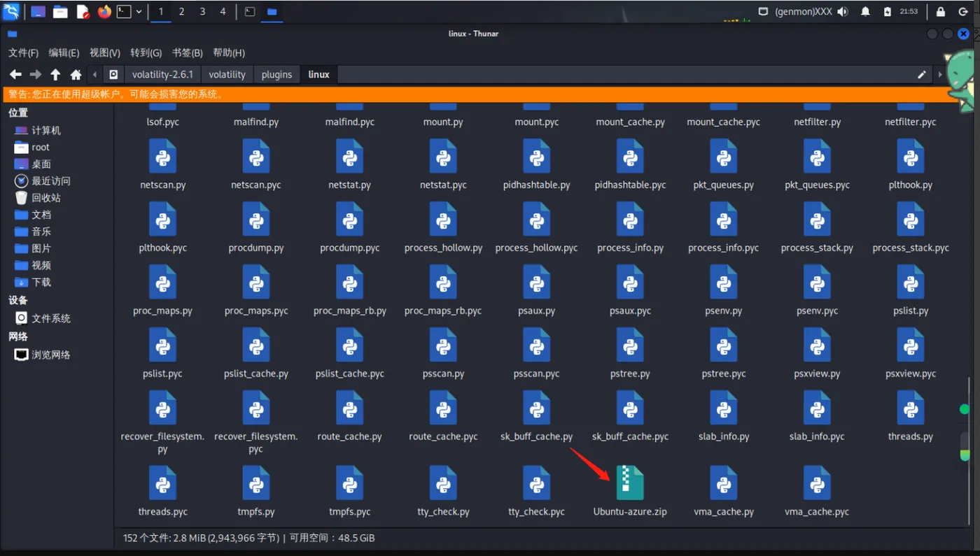
Task: Select the pstree.py file icon
Action: point(630,345)
